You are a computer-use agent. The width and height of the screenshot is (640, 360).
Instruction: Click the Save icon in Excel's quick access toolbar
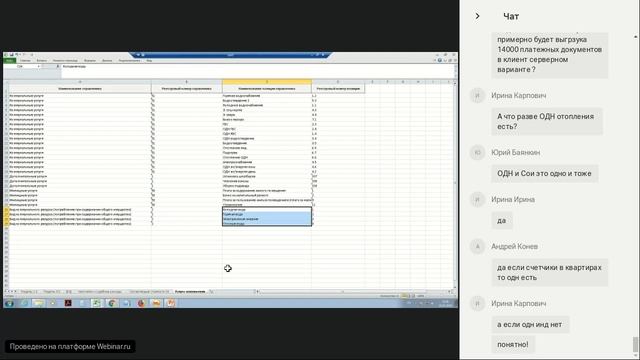click(x=11, y=55)
